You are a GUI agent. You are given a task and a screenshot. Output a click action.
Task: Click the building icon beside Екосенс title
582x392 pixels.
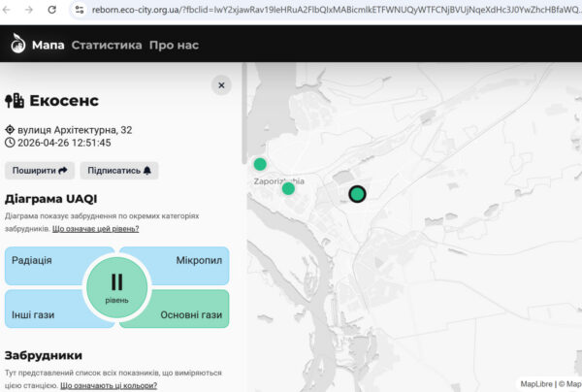15,101
